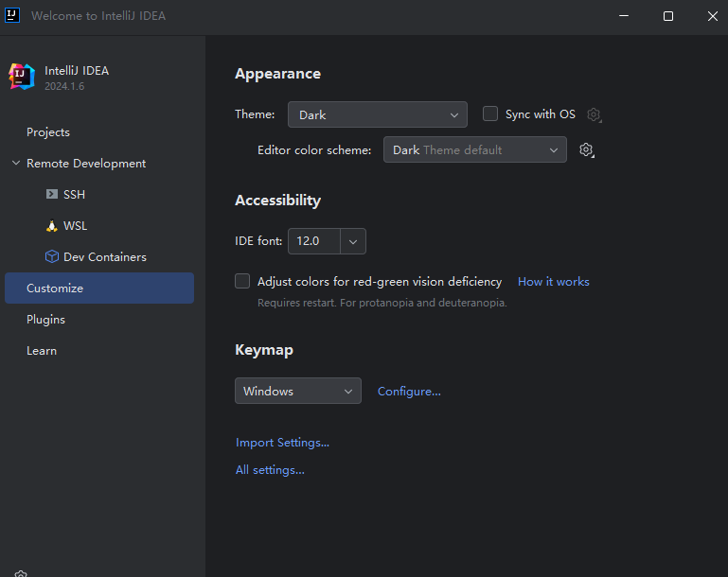Click the Accessibility heading text

click(277, 201)
